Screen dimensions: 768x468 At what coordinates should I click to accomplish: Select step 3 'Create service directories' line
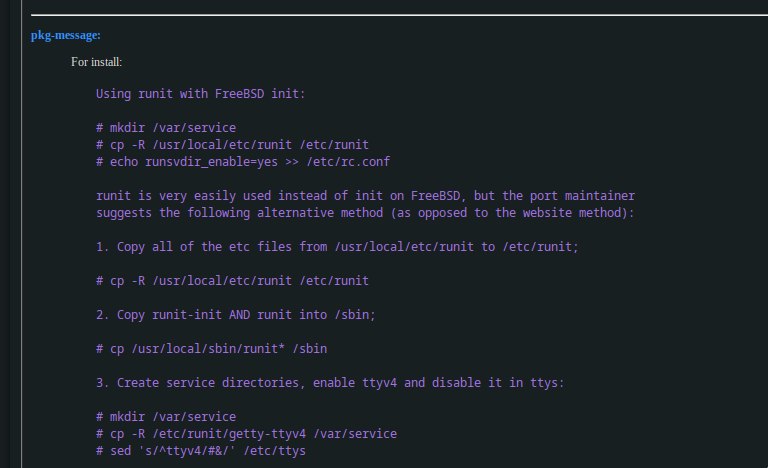tap(330, 383)
